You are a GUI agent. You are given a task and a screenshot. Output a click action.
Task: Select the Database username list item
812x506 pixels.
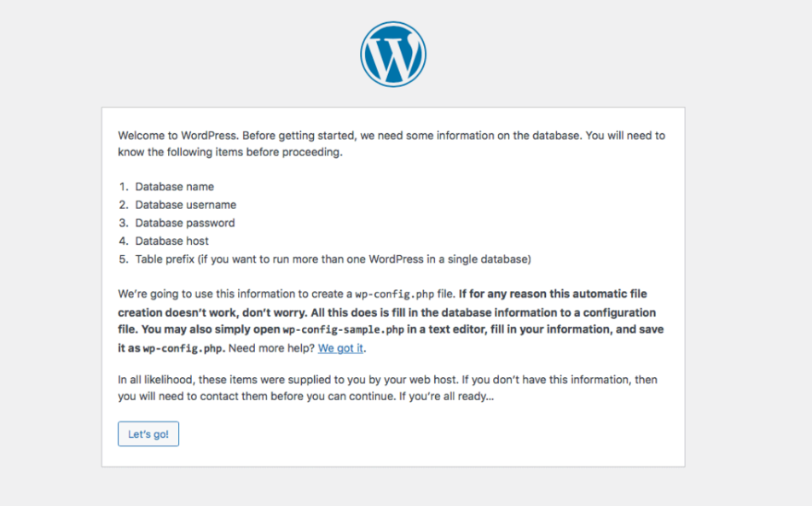pos(185,205)
